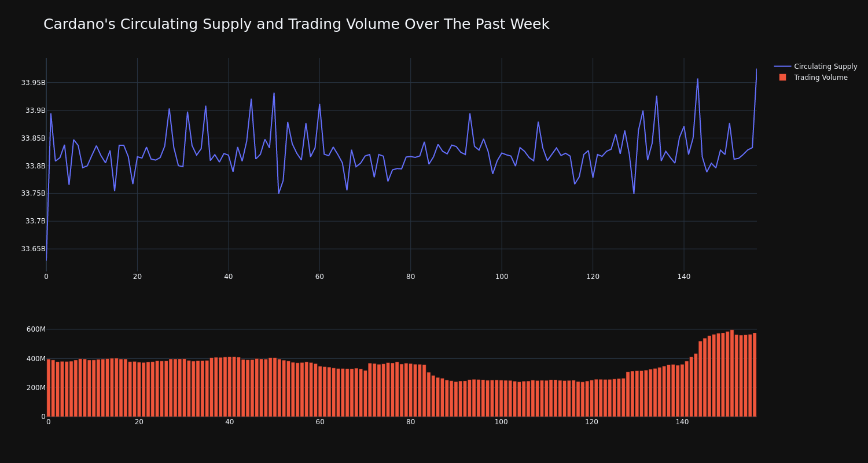Toggle Circulating Supply legend entry
Viewport: 868px width, 463px height.
(815, 67)
